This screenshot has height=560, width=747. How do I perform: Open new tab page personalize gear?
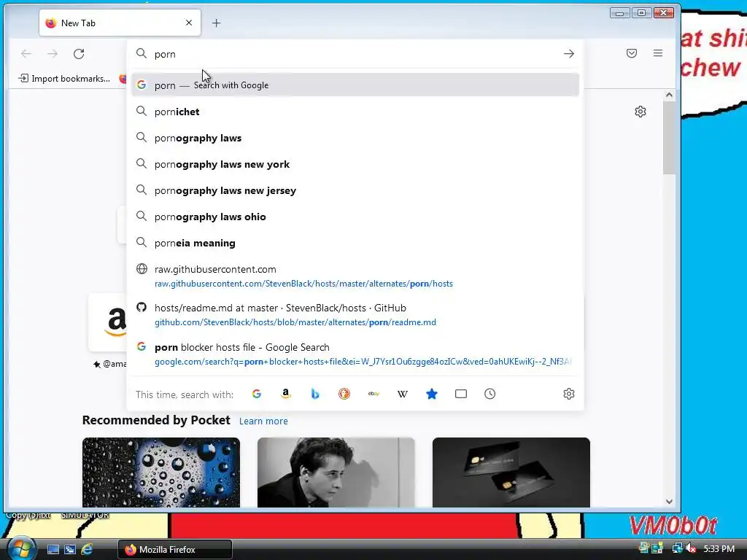(x=640, y=112)
